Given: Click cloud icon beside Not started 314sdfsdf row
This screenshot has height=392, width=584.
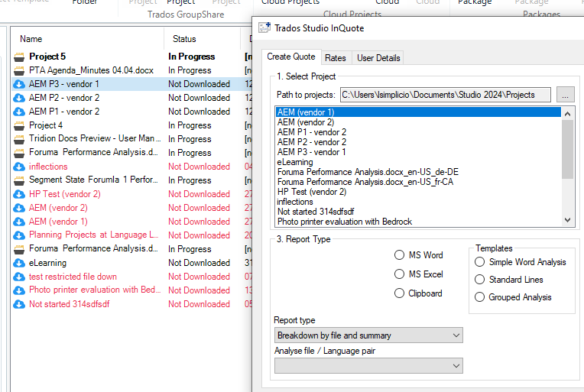Looking at the screenshot, I should (x=19, y=305).
